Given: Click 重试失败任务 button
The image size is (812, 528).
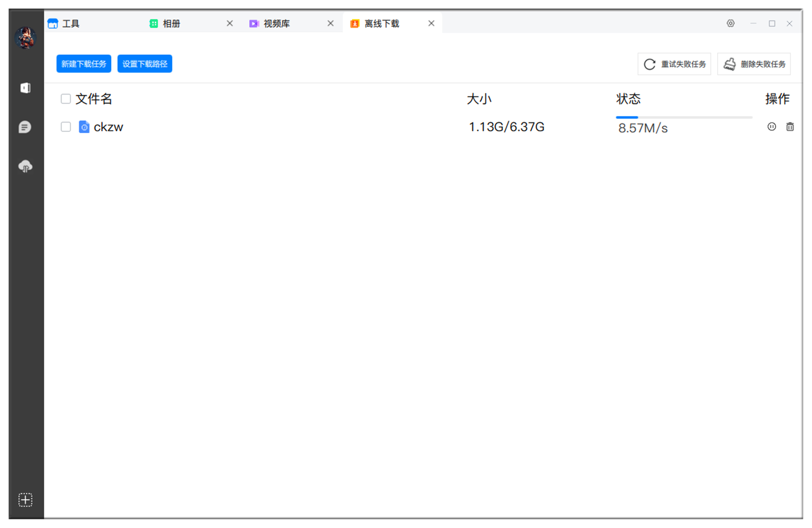Looking at the screenshot, I should (674, 64).
